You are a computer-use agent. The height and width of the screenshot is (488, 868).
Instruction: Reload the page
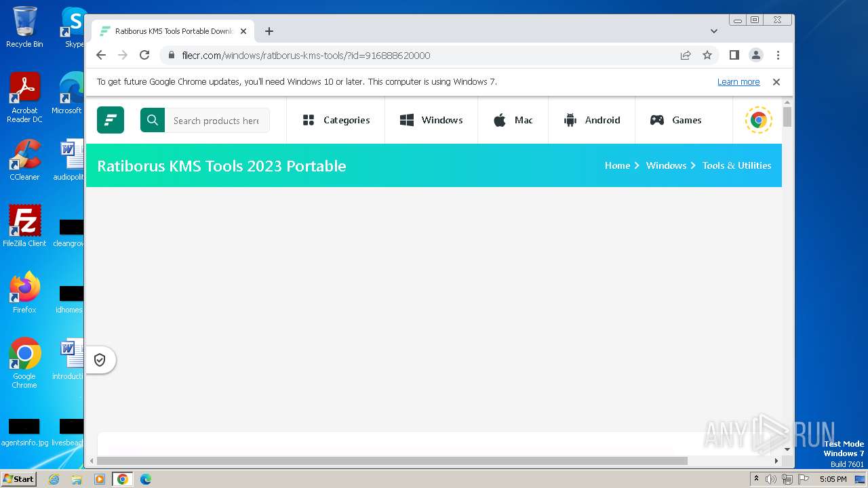pyautogui.click(x=144, y=55)
